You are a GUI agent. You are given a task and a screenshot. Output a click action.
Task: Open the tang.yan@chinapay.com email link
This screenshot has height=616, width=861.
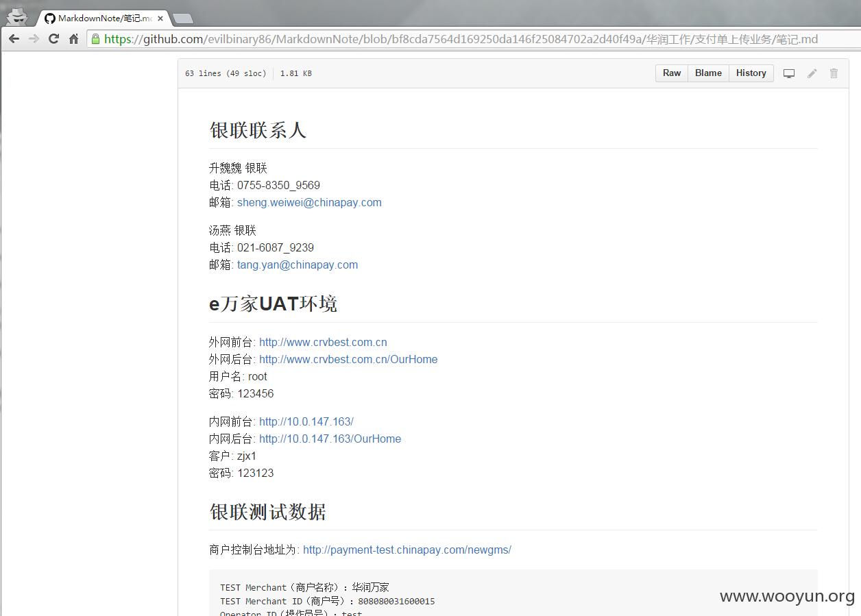[x=298, y=264]
